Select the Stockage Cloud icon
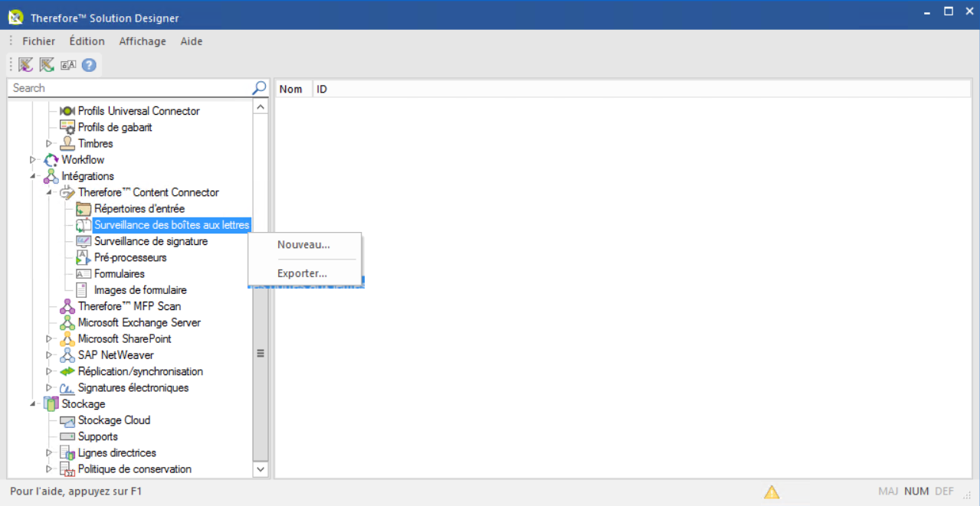Screen dimensions: 980x506 67,420
